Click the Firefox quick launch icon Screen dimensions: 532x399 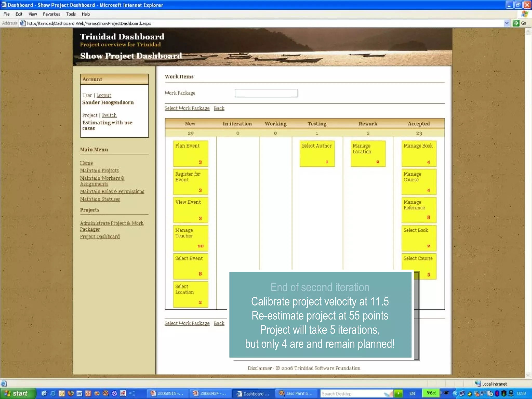(x=71, y=393)
